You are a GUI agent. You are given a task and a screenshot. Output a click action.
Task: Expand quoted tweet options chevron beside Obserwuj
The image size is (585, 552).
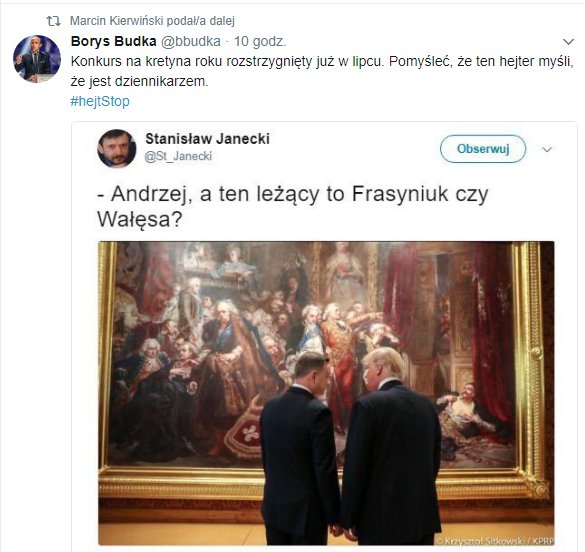547,150
